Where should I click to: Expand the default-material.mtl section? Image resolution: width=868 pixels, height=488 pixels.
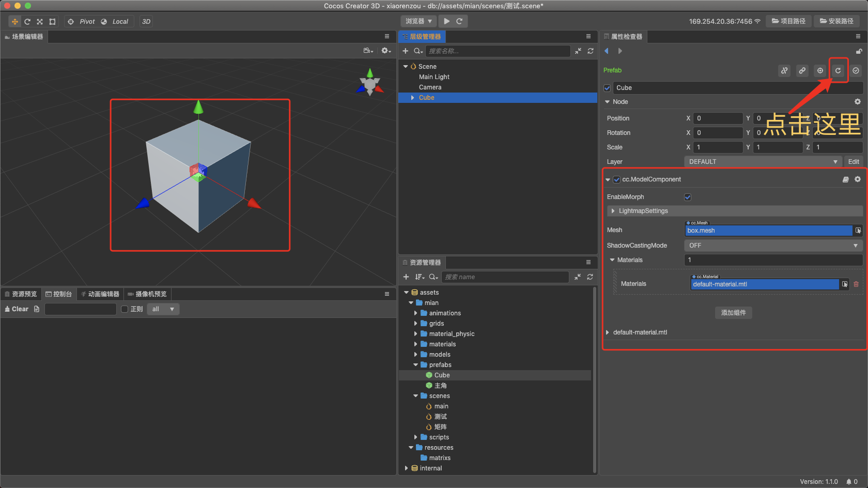(607, 332)
